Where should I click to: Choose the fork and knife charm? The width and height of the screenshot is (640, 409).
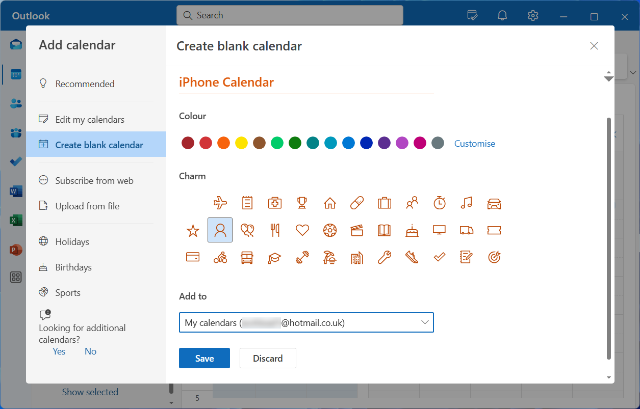(275, 231)
